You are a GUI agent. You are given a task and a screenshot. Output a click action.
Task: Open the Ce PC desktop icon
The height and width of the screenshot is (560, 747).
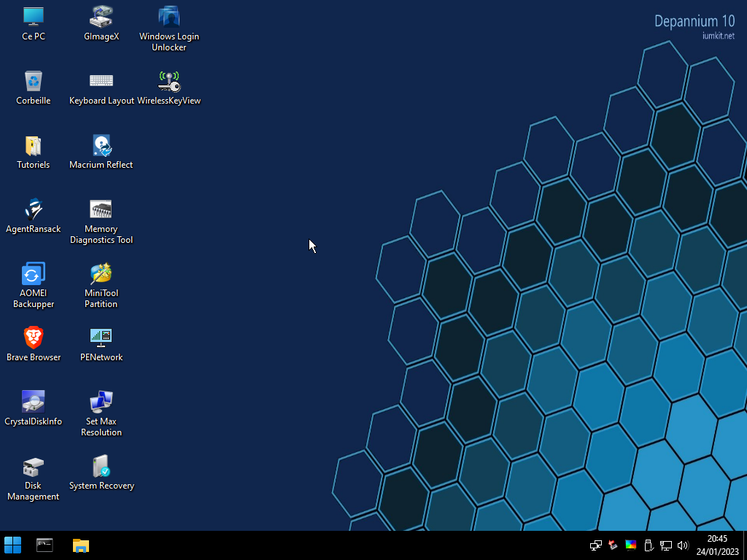point(34,24)
